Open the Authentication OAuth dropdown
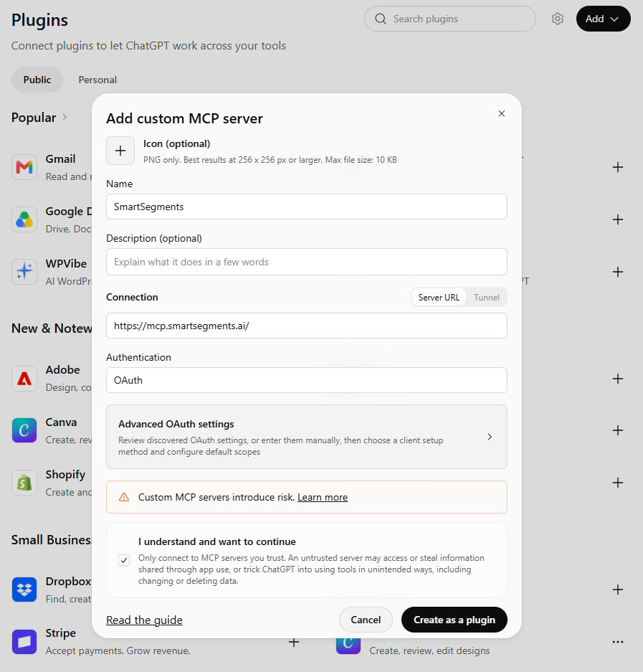The width and height of the screenshot is (643, 672). coord(307,380)
